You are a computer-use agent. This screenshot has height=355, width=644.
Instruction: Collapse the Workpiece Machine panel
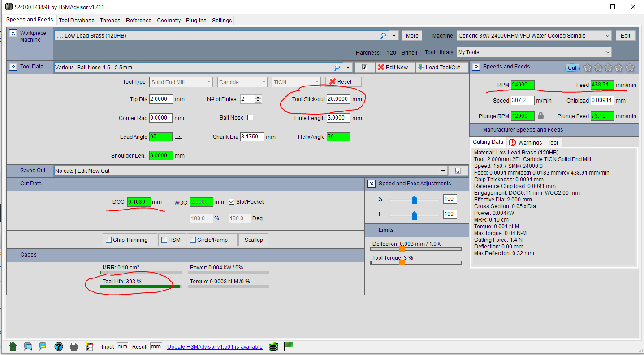point(13,34)
